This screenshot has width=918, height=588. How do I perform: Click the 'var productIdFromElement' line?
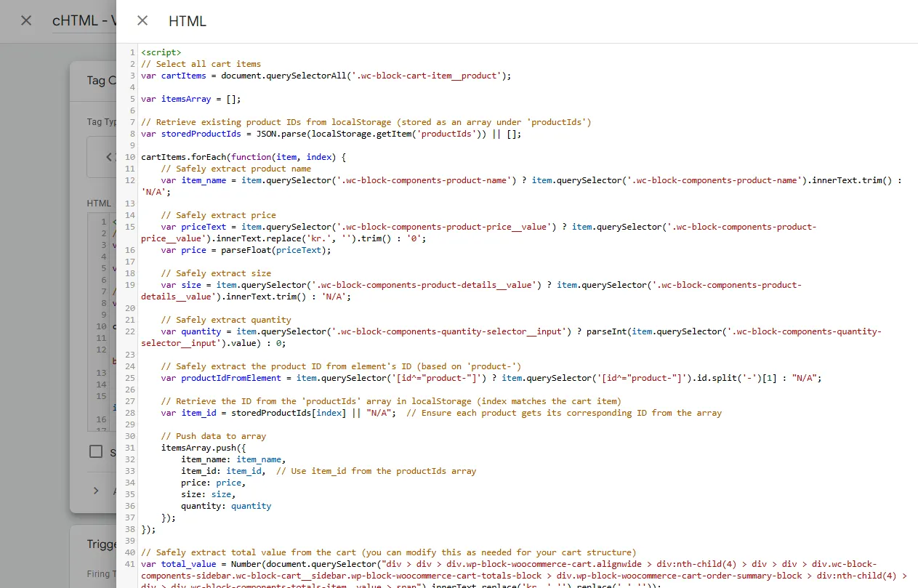click(x=491, y=378)
